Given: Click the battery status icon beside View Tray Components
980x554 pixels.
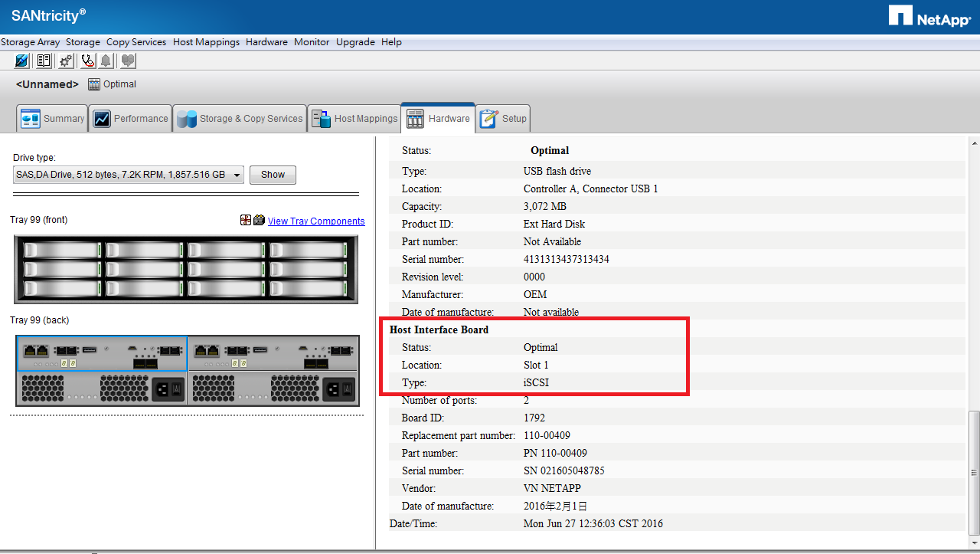Looking at the screenshot, I should pos(259,220).
